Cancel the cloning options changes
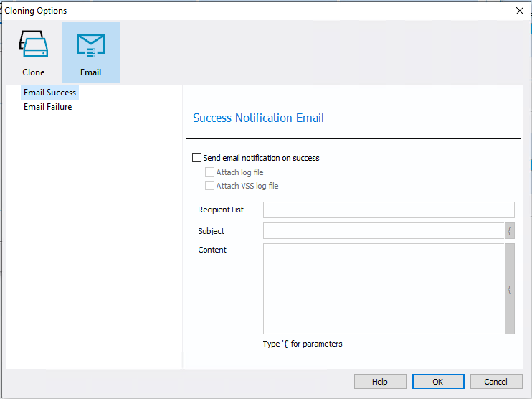The height and width of the screenshot is (399, 532). (495, 382)
